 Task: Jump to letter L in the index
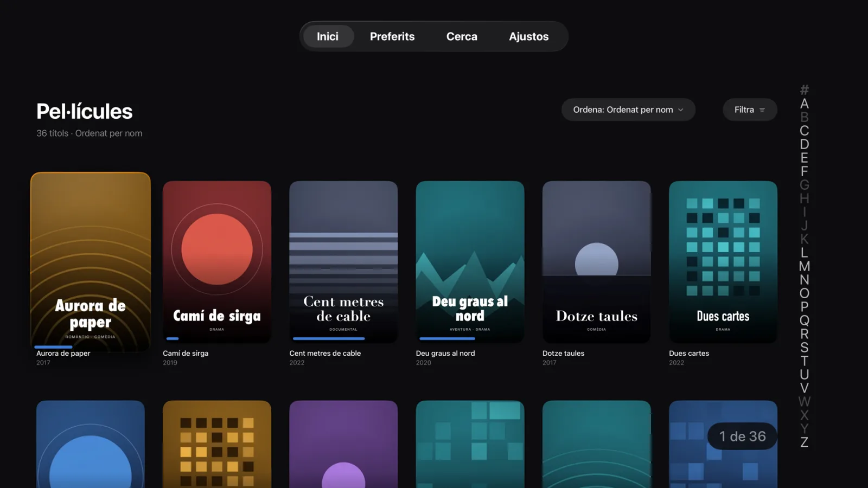[805, 253]
